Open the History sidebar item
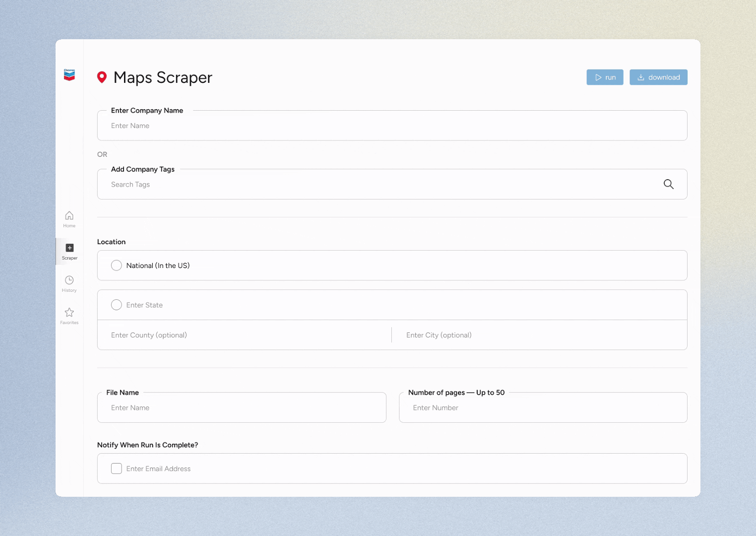The width and height of the screenshot is (756, 536). coord(69,283)
